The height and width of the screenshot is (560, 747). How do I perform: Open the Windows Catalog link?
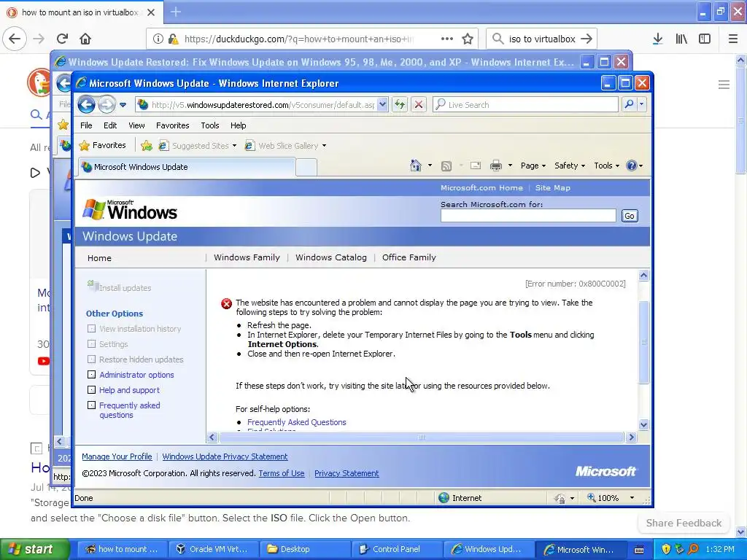tap(331, 257)
